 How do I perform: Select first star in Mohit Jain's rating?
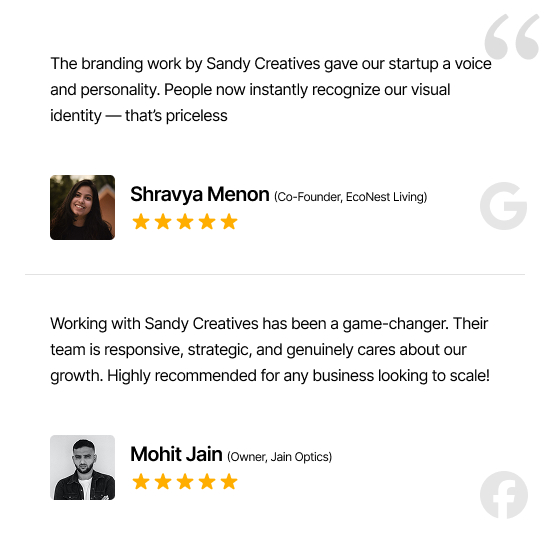[141, 481]
